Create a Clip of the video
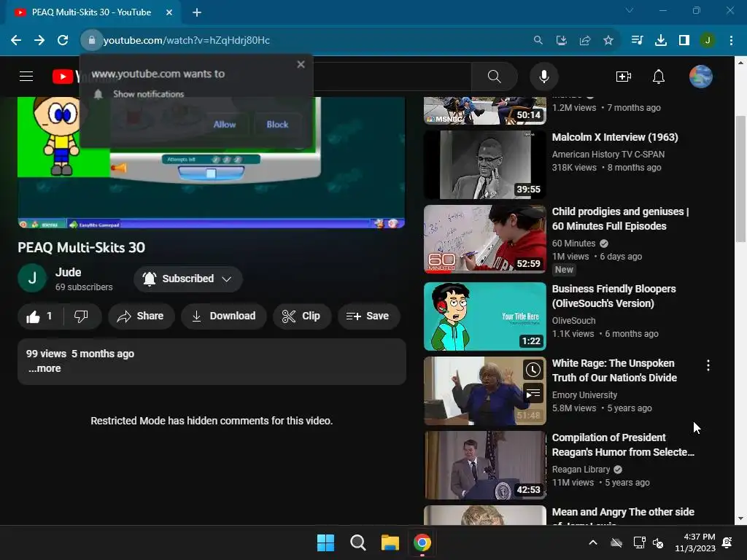 click(x=301, y=316)
